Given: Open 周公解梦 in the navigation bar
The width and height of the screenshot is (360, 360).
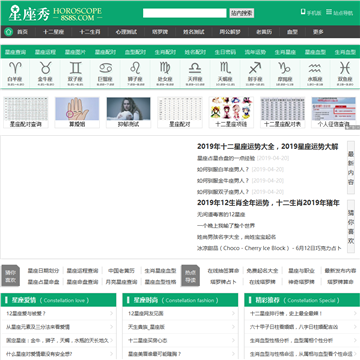Looking at the screenshot, I should tap(229, 32).
